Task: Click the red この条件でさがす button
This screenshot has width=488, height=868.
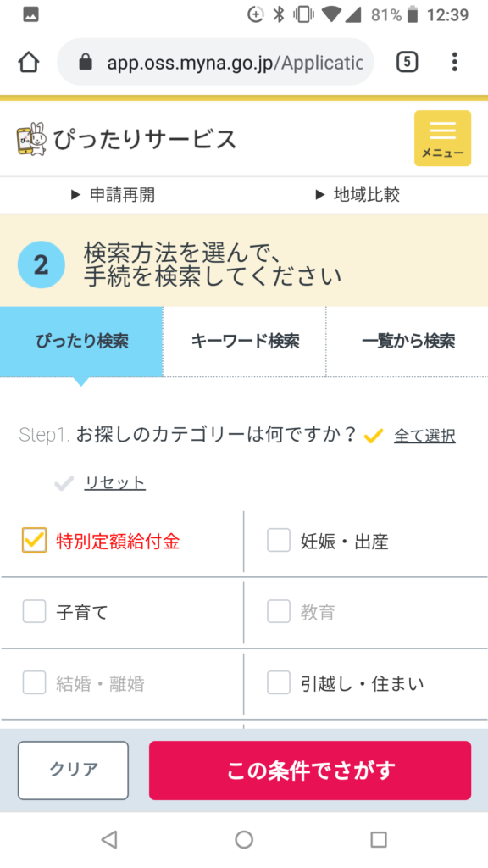Action: [x=310, y=771]
